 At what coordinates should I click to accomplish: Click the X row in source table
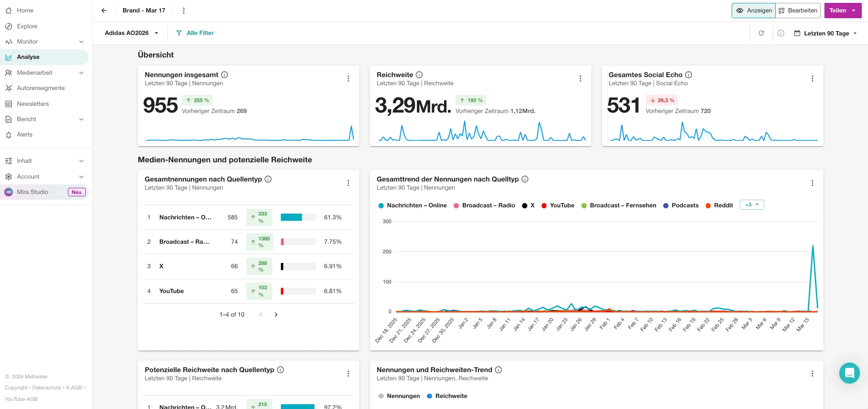[248, 266]
